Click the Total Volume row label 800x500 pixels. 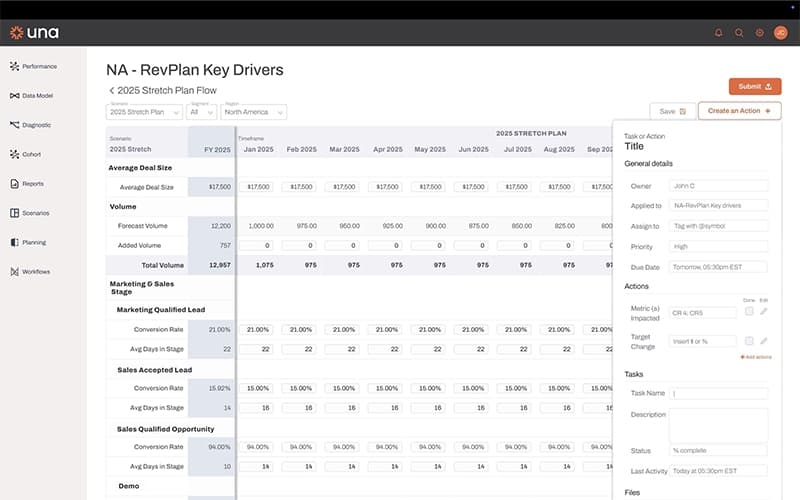pyautogui.click(x=162, y=265)
